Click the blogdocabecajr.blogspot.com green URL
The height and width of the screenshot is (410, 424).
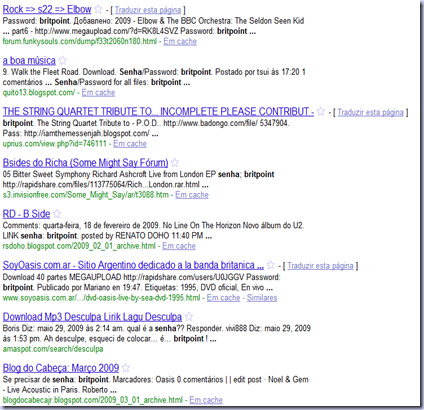[x=93, y=400]
